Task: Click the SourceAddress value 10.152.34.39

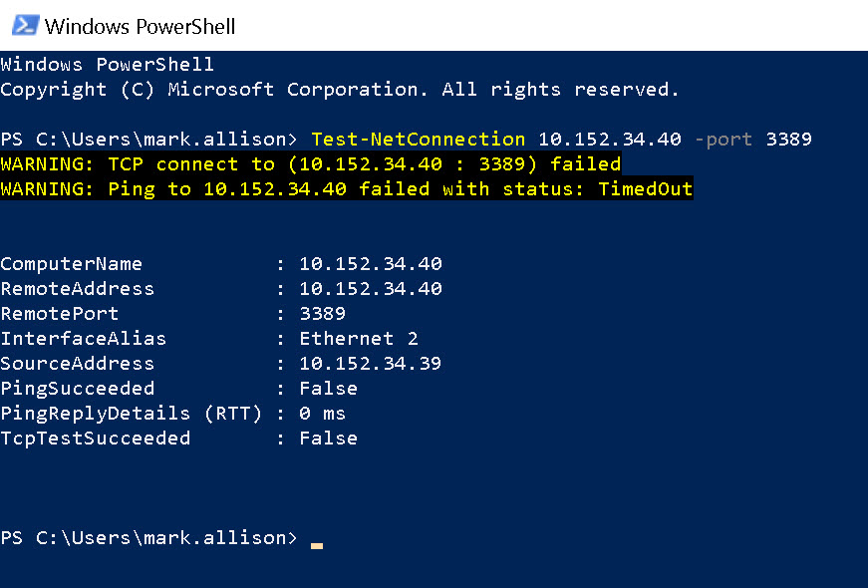Action: click(371, 363)
